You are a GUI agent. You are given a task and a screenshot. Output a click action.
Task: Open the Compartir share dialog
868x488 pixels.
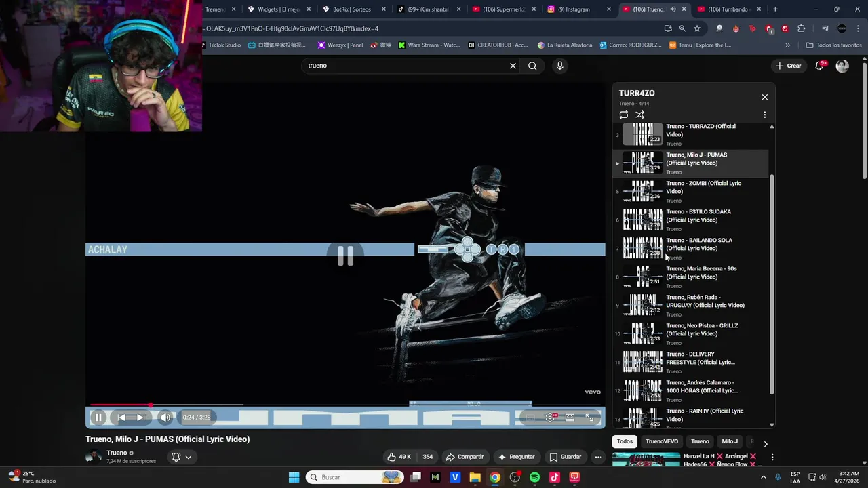tap(465, 457)
